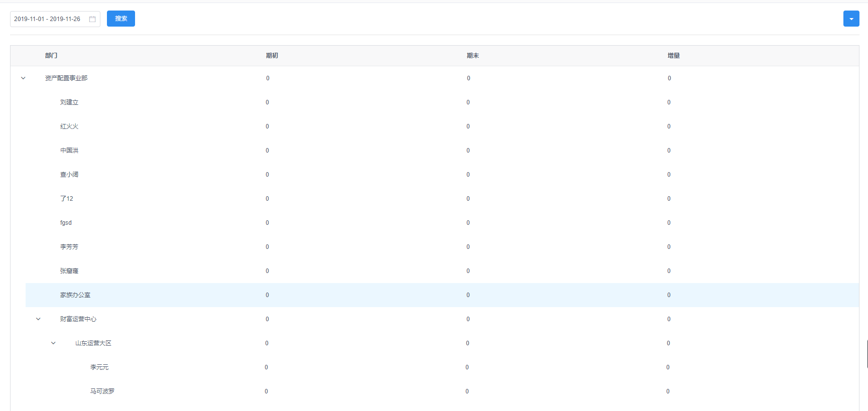
Task: Collapse the 山东运营大区 tree node
Action: [53, 343]
